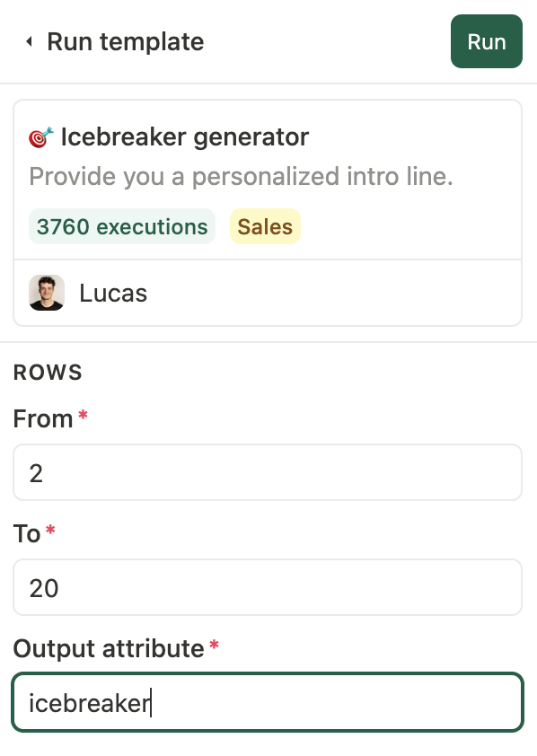Click the red asterisk next to From
The width and height of the screenshot is (537, 756).
(83, 415)
